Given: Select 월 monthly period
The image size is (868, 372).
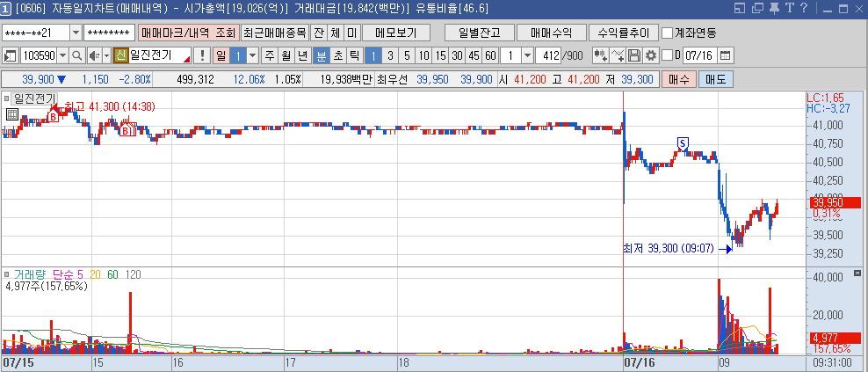Looking at the screenshot, I should click(x=286, y=55).
